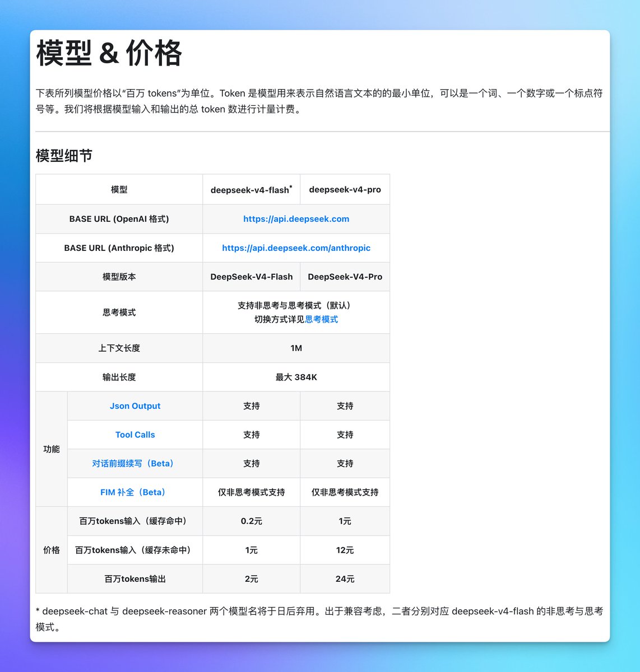Click the 百万tokens输入（缓存未命中）label
This screenshot has height=672, width=640.
pos(135,550)
